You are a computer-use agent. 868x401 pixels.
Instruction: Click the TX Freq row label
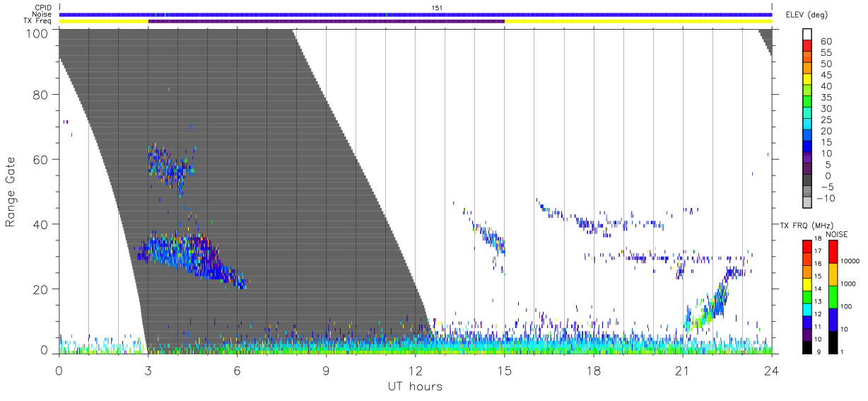click(x=39, y=21)
